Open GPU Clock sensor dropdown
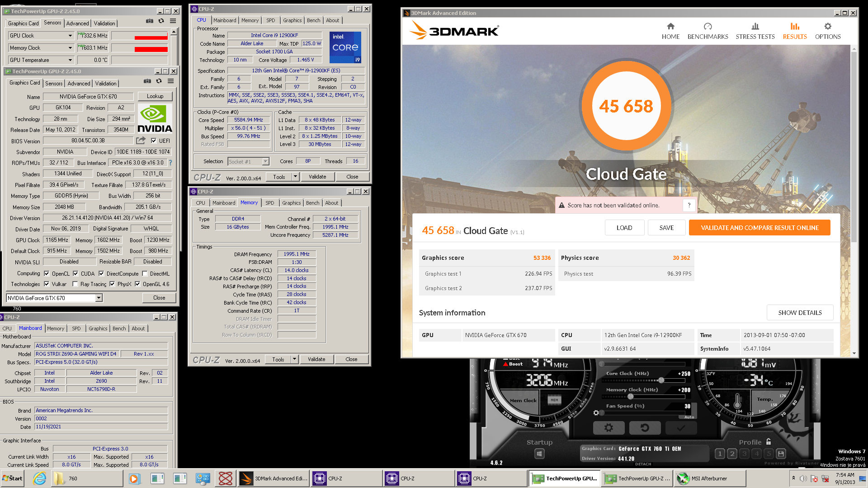This screenshot has width=868, height=488. click(x=70, y=36)
